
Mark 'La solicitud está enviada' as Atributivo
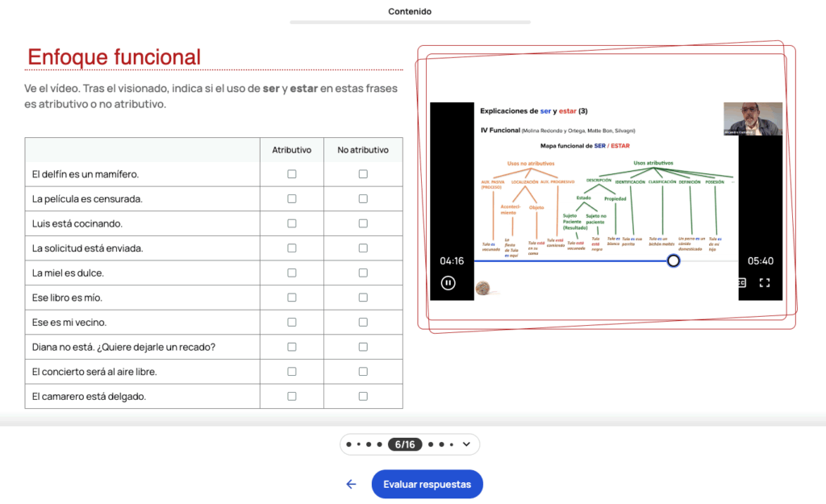click(292, 248)
